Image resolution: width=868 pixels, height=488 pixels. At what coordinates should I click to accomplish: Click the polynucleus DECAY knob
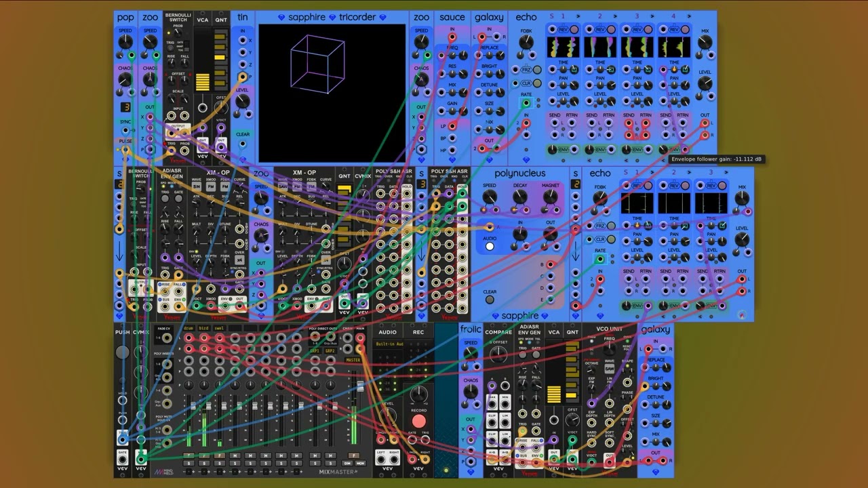point(520,197)
